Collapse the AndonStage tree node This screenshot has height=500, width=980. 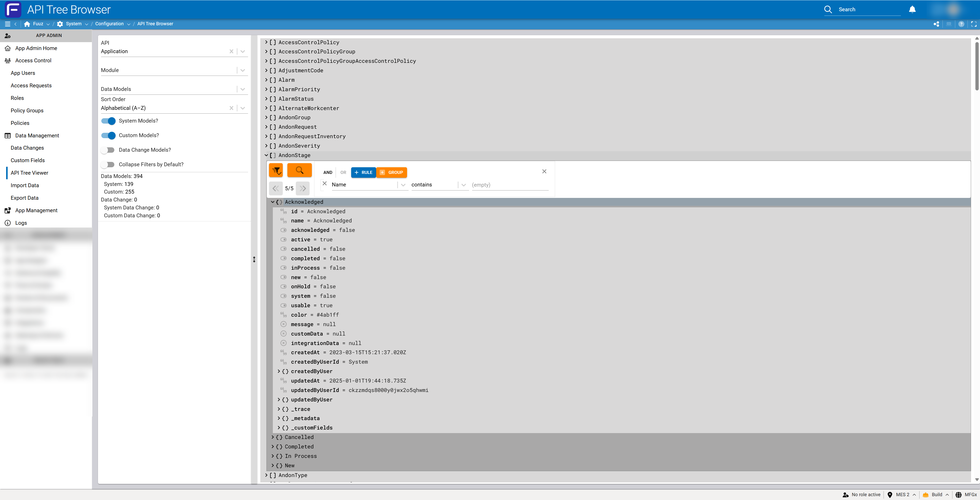[266, 155]
